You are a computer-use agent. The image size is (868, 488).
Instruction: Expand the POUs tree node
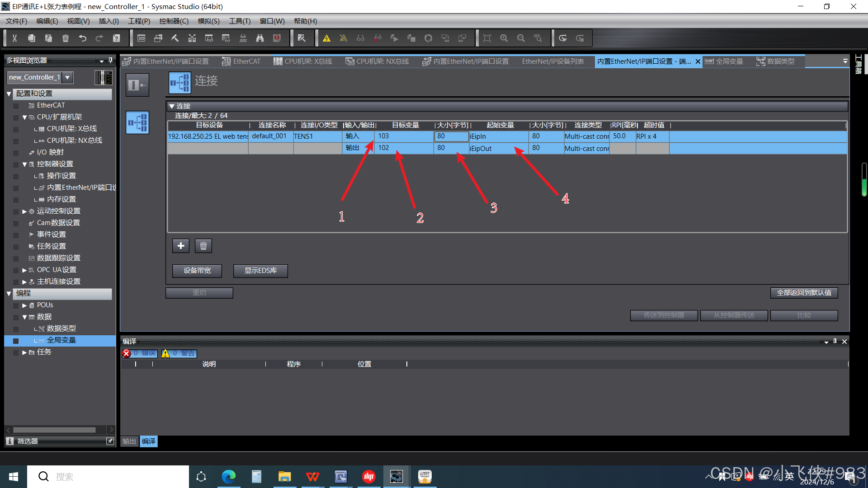[24, 305]
